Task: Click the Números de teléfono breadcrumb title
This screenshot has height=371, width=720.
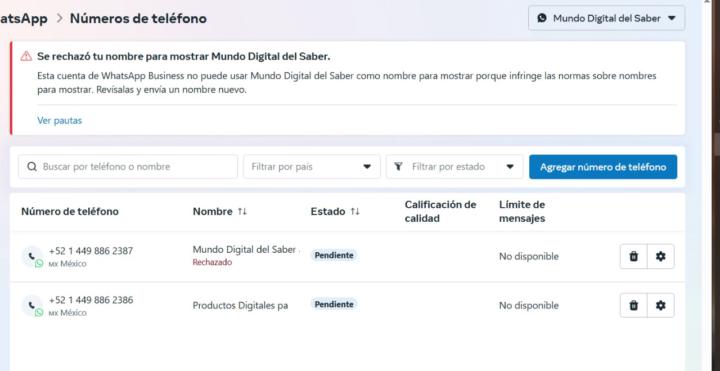Action: click(x=138, y=19)
